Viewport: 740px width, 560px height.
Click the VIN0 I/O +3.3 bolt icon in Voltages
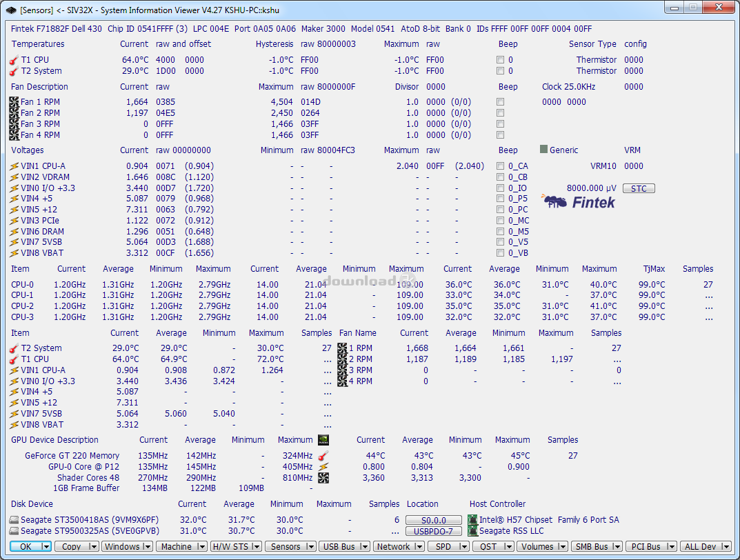pyautogui.click(x=14, y=188)
